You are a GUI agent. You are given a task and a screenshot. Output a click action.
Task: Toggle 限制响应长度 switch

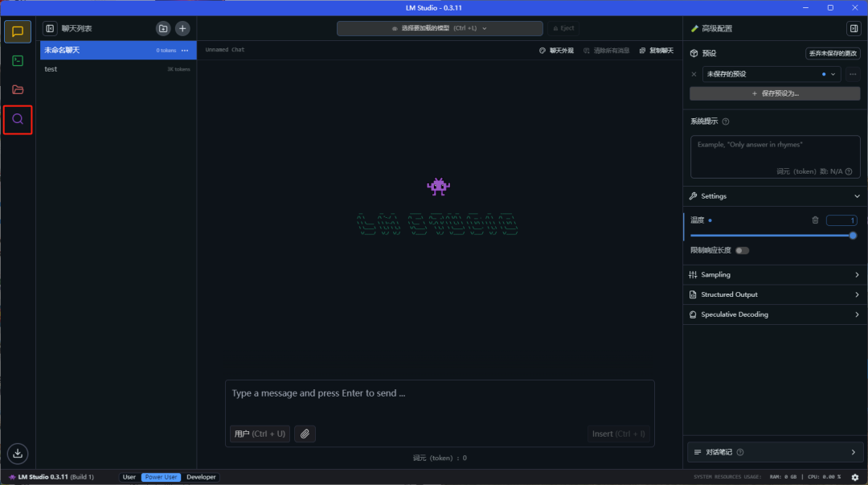pyautogui.click(x=742, y=250)
